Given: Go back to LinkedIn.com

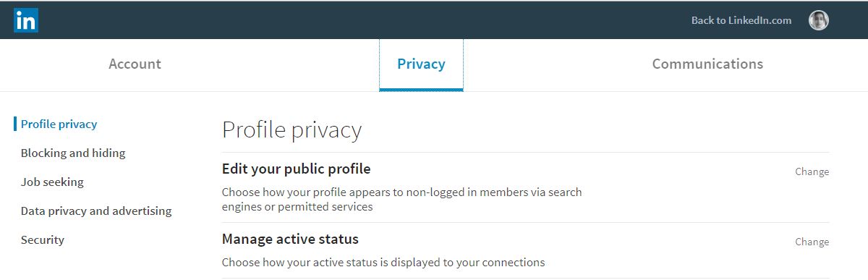Looking at the screenshot, I should point(741,20).
